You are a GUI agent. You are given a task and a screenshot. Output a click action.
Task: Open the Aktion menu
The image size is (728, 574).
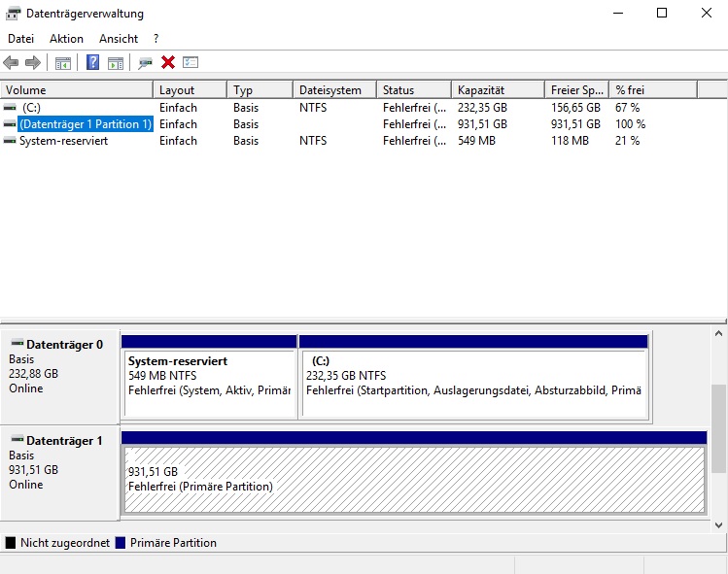point(66,39)
